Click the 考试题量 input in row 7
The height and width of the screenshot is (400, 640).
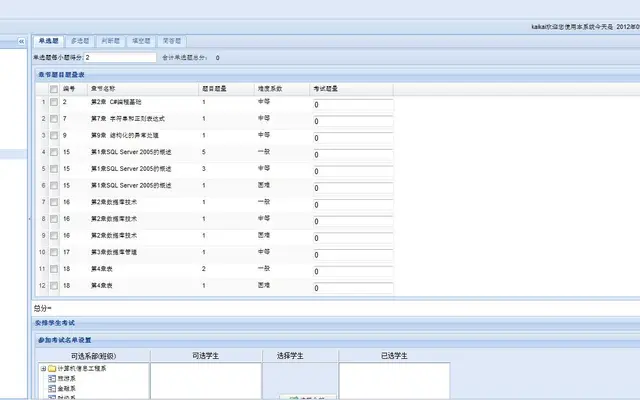353,205
